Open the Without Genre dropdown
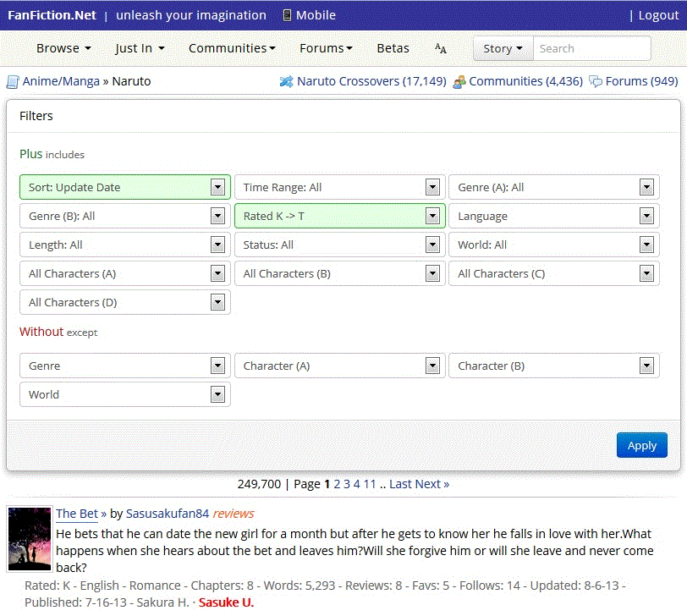This screenshot has width=687, height=616. [125, 366]
